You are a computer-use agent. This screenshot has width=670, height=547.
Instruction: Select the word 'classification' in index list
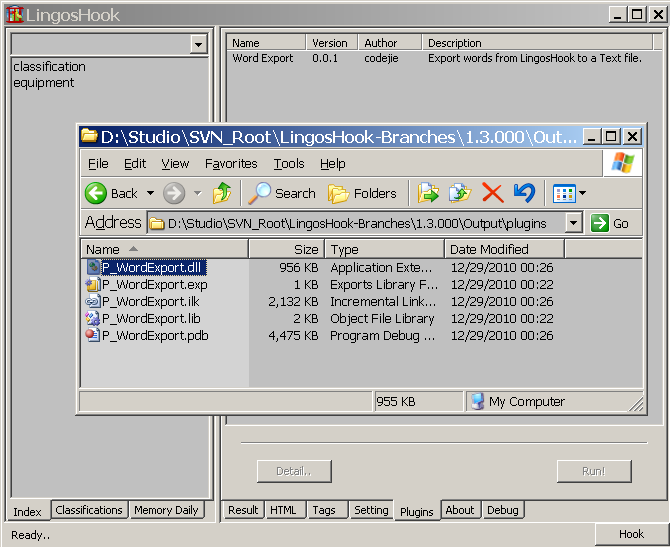click(49, 67)
